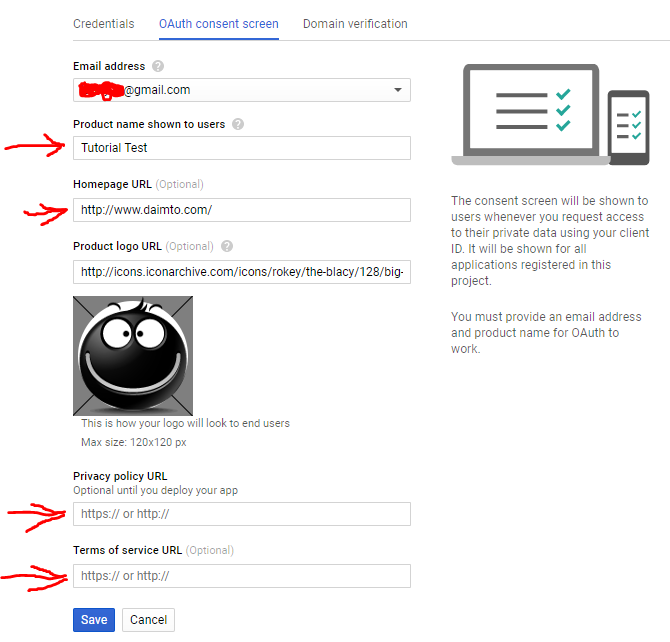Select the OAuth consent screen tab
Screen dimensions: 670x642
click(x=219, y=24)
